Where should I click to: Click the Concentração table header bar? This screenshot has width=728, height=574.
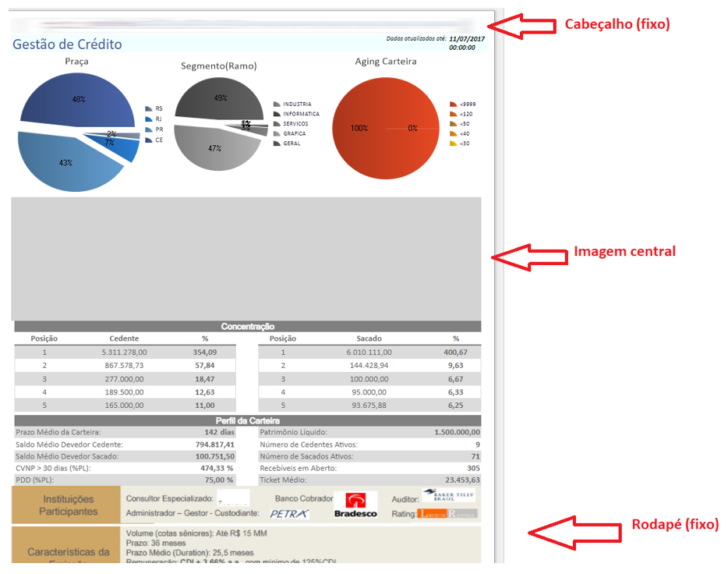coord(247,326)
